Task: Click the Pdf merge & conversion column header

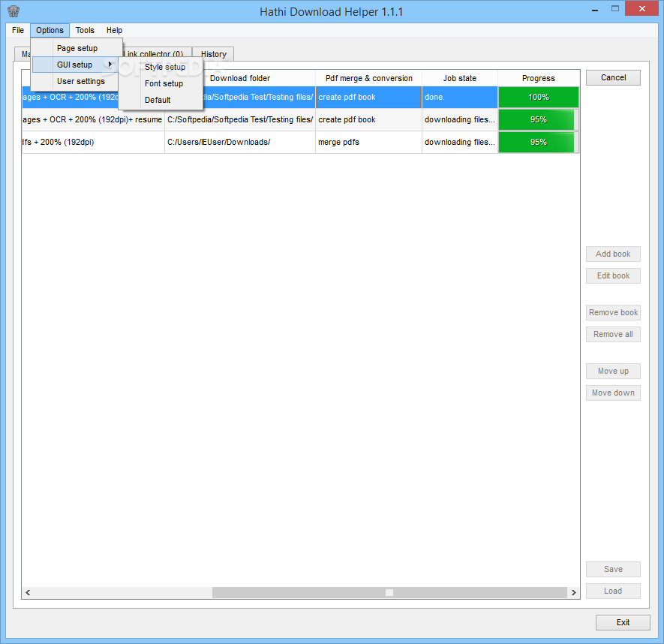Action: coord(368,78)
